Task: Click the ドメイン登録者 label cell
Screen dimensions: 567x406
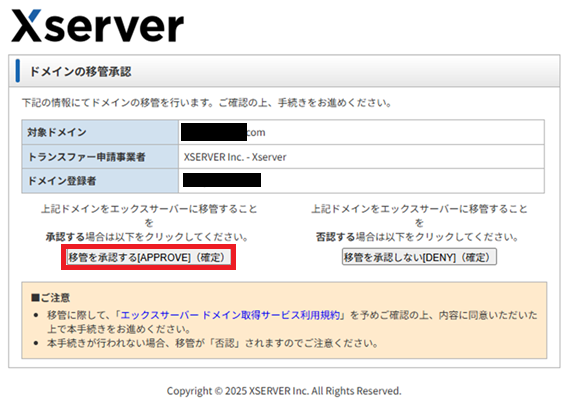Action: [x=100, y=181]
